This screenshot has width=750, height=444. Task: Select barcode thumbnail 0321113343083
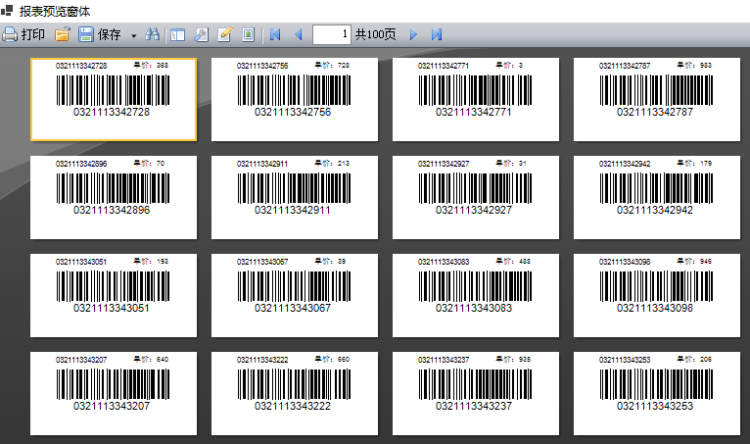pyautogui.click(x=474, y=294)
